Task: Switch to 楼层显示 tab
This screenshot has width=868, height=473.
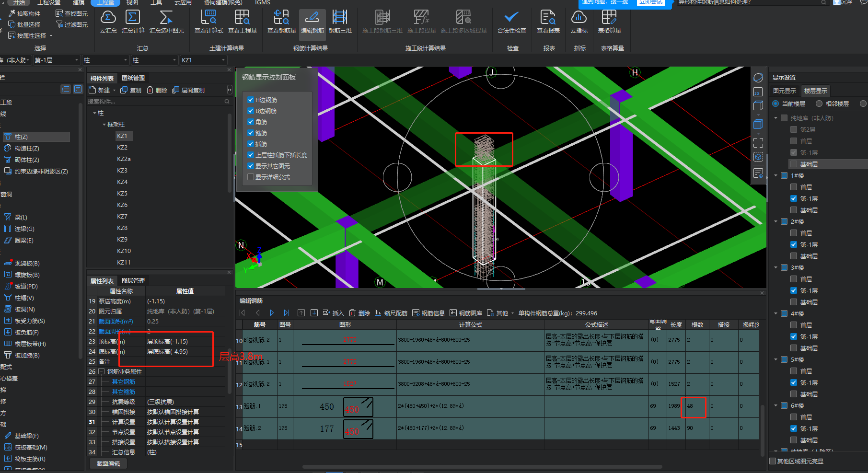Action: click(x=816, y=91)
